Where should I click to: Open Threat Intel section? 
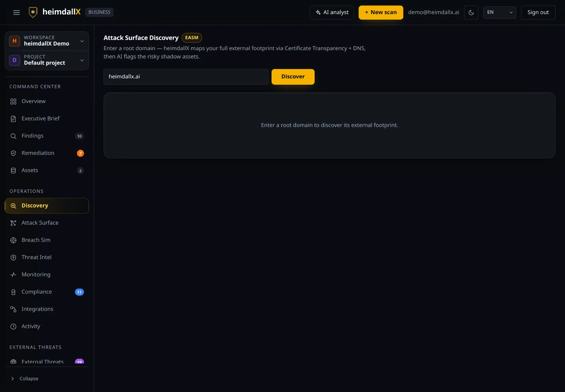47,257
